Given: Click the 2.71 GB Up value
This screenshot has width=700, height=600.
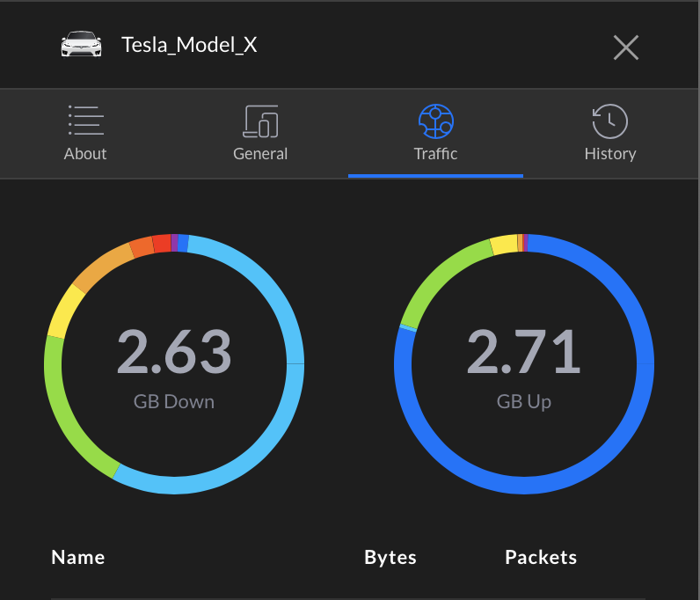Looking at the screenshot, I should point(523,351).
